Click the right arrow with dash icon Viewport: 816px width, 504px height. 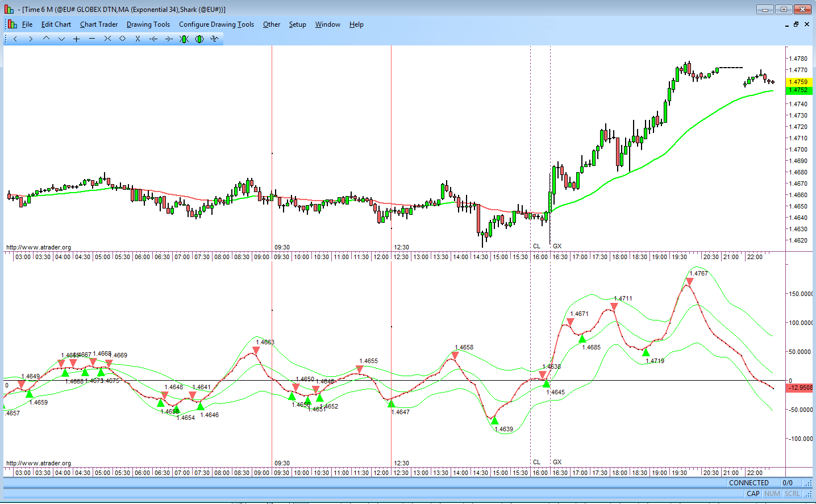[x=168, y=39]
